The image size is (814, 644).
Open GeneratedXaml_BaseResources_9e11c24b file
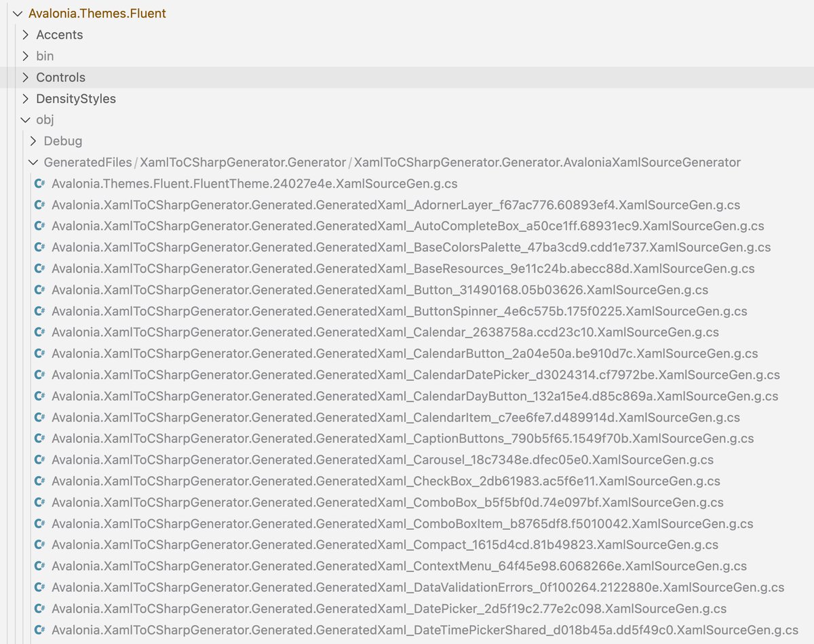(x=403, y=268)
